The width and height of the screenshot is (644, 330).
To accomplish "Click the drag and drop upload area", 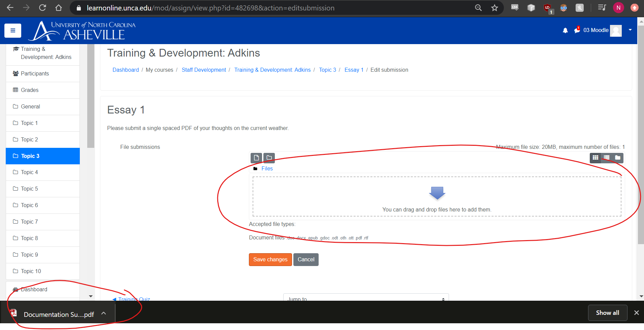I will [437, 197].
